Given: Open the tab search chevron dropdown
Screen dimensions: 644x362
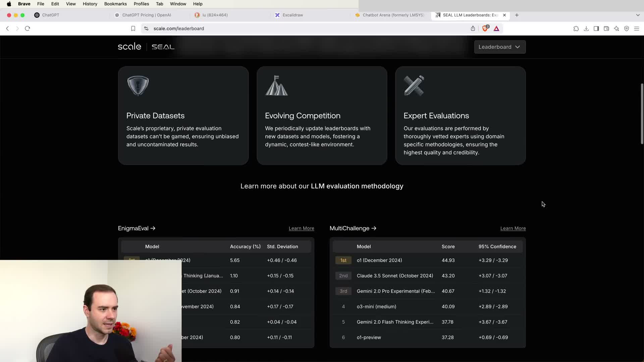Looking at the screenshot, I should 638,15.
